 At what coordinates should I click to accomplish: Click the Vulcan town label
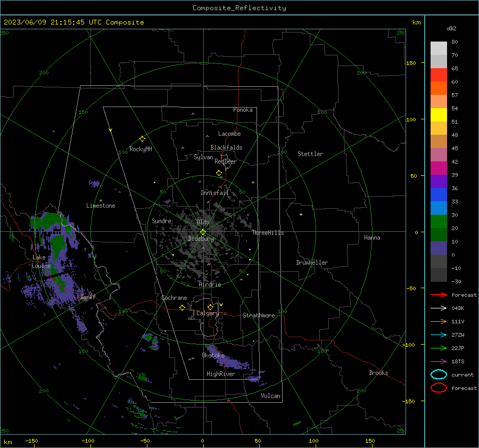[271, 396]
